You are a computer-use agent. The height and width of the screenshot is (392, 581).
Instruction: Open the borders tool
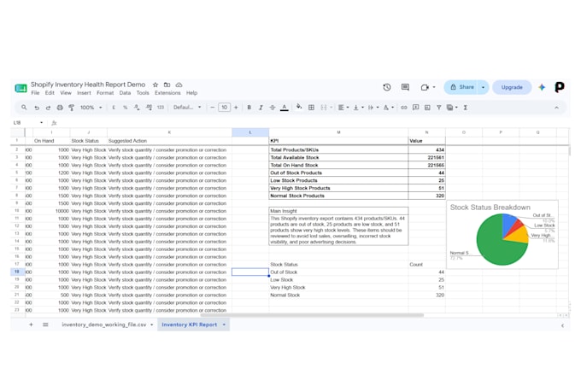[311, 108]
